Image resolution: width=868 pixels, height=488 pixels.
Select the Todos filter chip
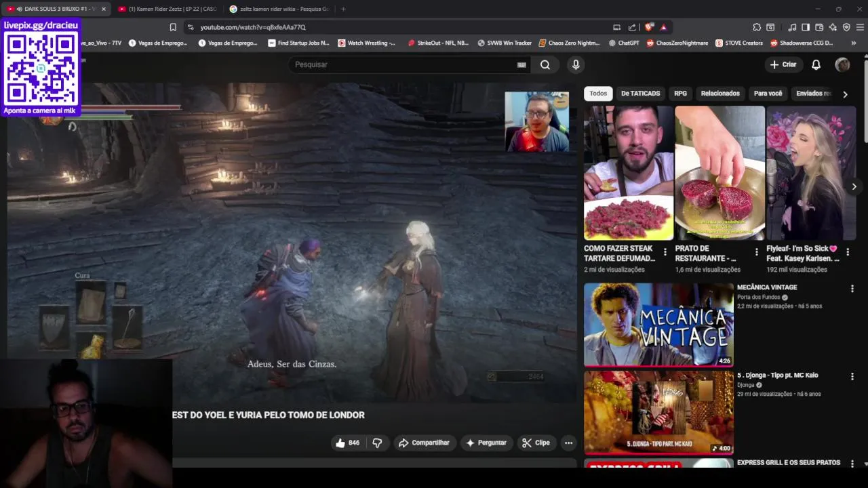pos(598,94)
